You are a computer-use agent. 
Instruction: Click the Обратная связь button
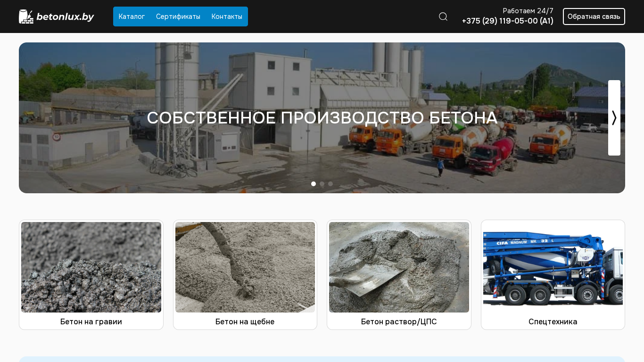coord(594,16)
